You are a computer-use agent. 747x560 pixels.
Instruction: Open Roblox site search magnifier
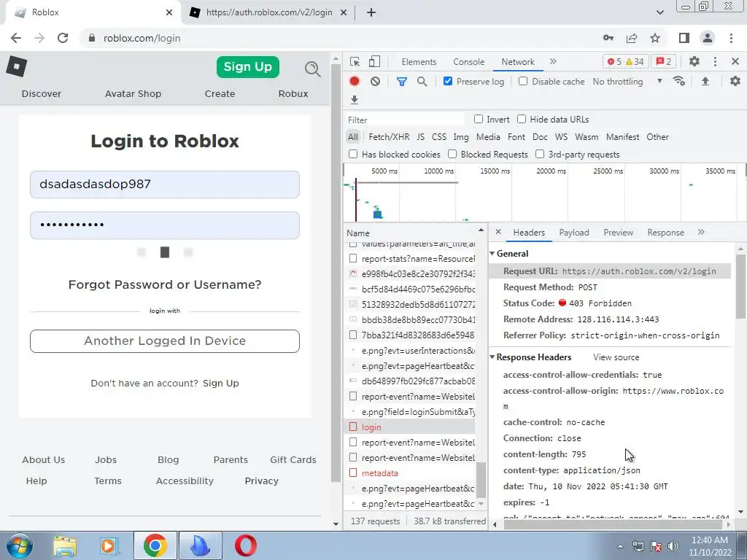click(312, 69)
